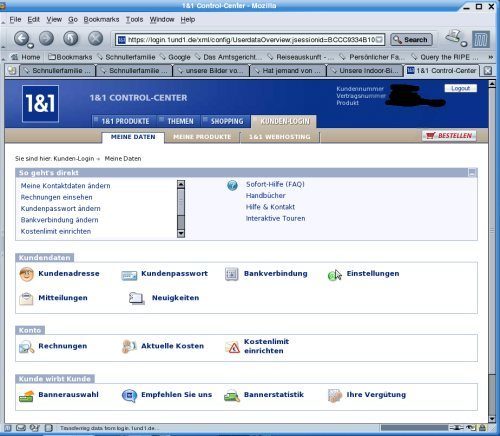
Task: Go back with the Back arrow button
Action: point(21,38)
